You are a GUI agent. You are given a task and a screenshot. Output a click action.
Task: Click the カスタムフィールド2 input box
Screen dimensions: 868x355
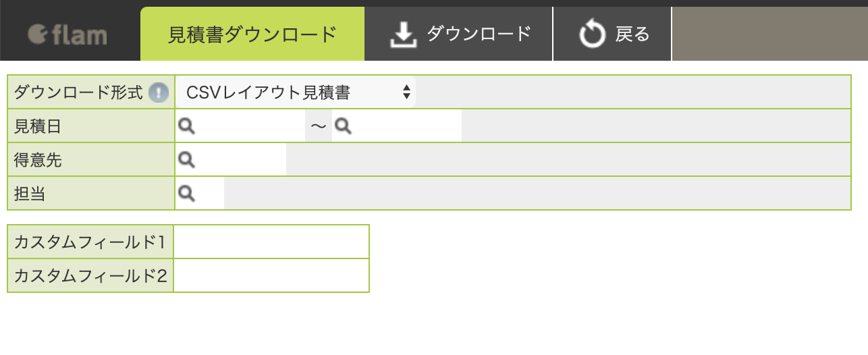[x=271, y=275]
